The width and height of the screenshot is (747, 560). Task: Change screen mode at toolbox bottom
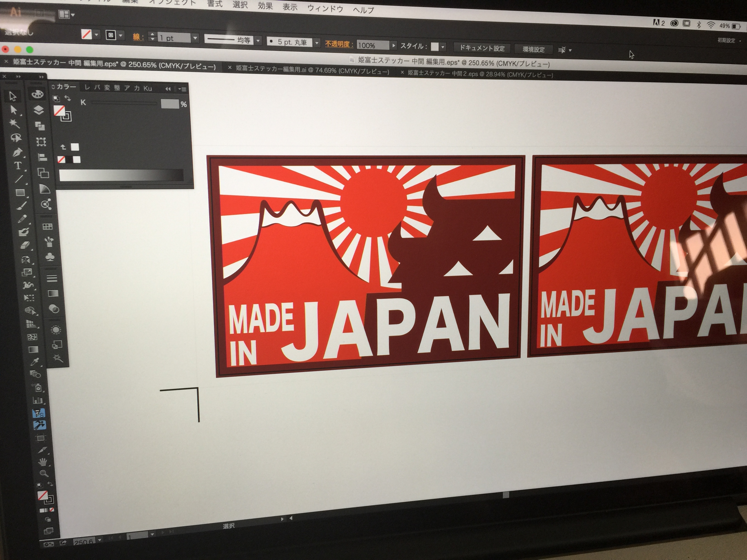click(49, 531)
